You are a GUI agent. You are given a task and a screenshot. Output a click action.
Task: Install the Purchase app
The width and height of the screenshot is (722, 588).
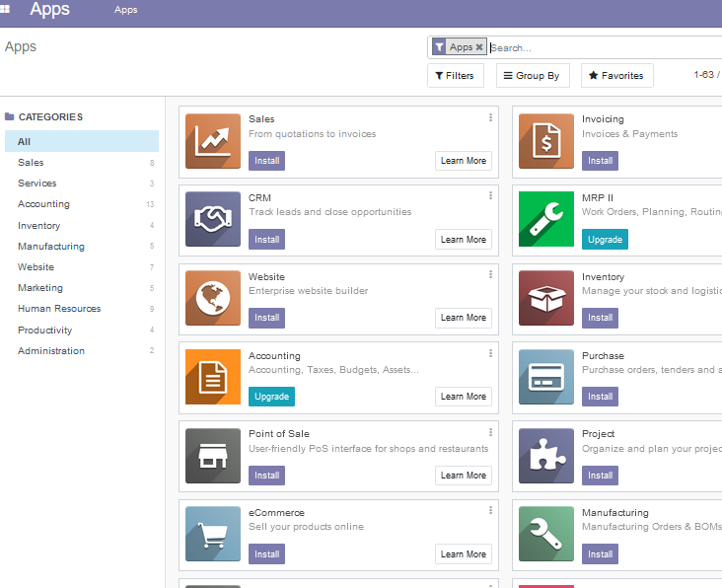(x=600, y=397)
